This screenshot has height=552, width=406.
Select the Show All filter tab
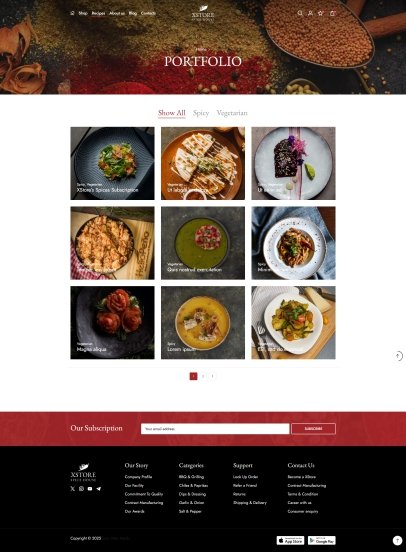click(x=171, y=113)
